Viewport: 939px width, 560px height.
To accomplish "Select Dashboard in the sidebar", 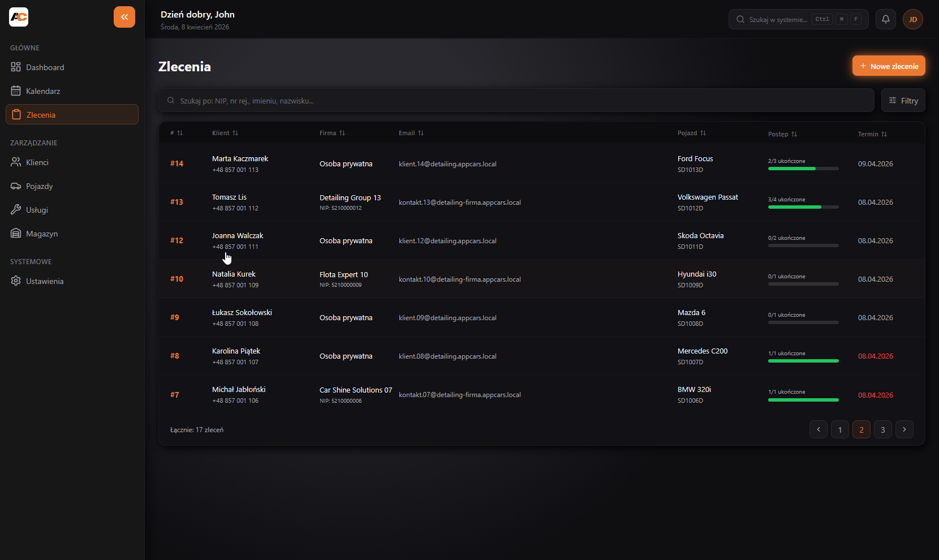I will (x=45, y=67).
